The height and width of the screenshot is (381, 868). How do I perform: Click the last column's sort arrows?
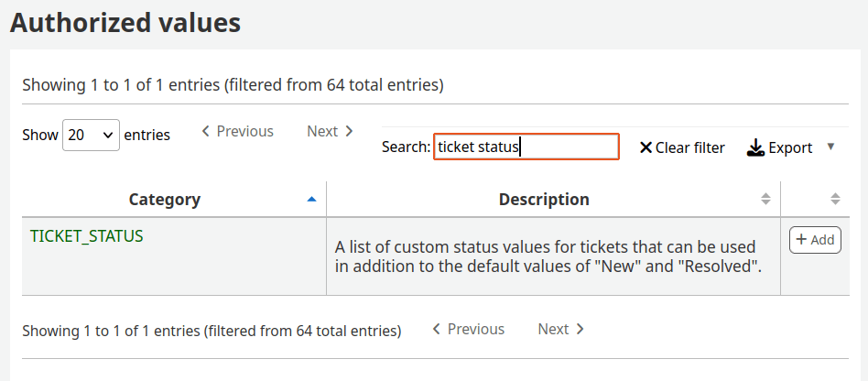835,199
